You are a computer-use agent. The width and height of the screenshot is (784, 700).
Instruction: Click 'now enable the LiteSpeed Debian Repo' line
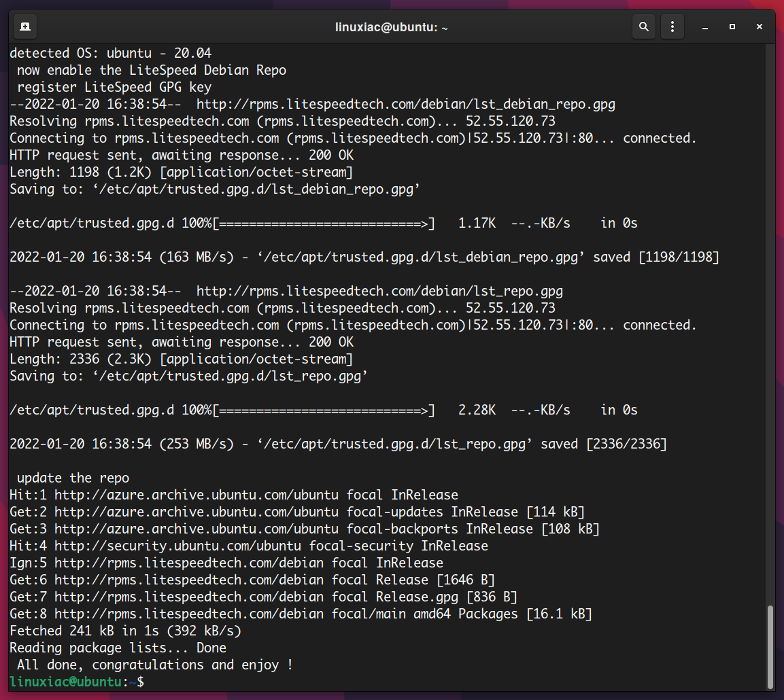(152, 70)
